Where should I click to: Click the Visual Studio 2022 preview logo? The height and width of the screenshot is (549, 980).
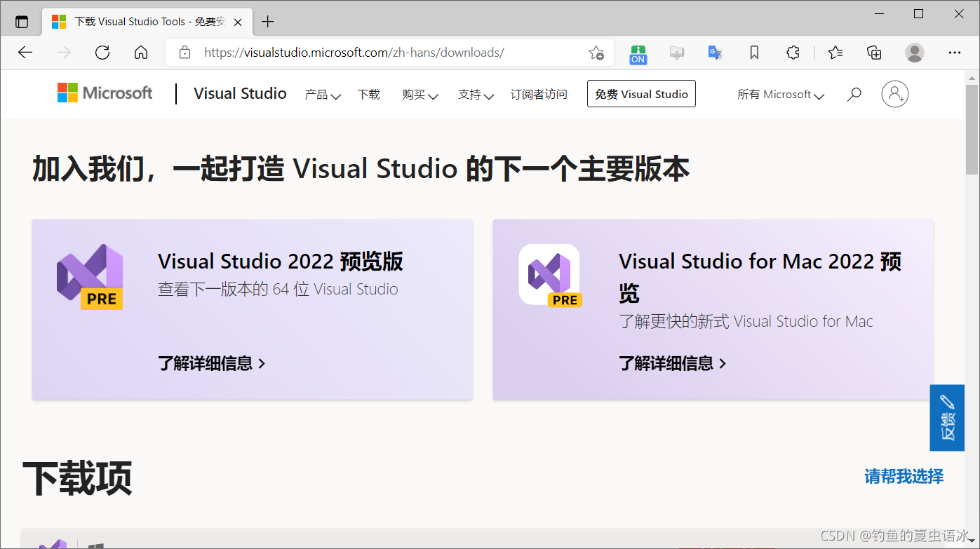pos(90,277)
